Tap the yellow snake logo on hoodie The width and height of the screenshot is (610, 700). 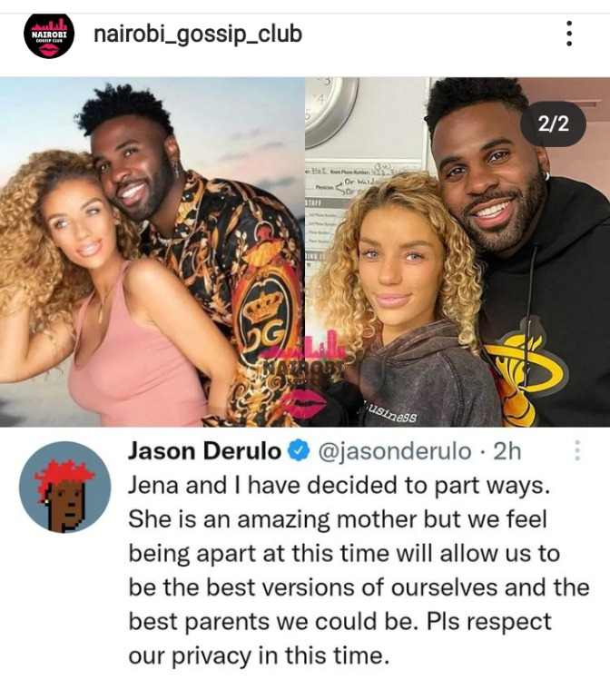(x=525, y=373)
